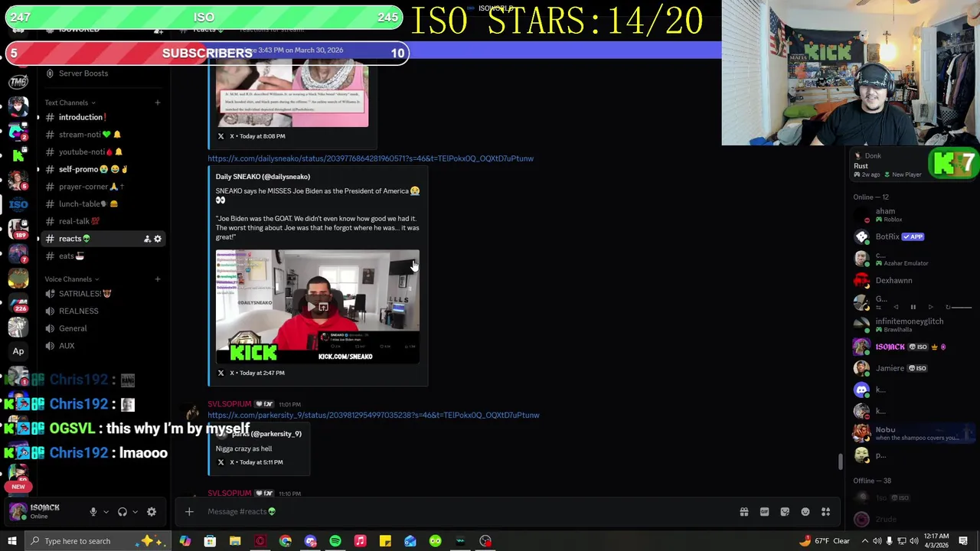Open the emoji picker
The image size is (980, 551).
805,512
